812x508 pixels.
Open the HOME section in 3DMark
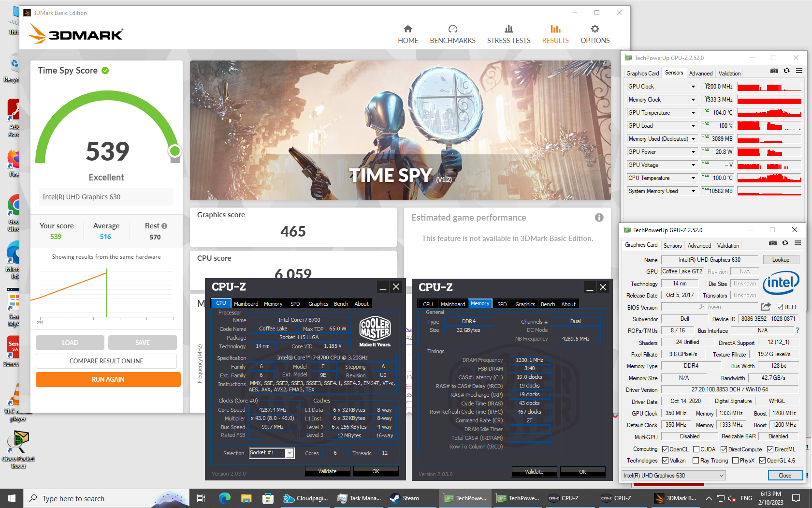click(x=408, y=34)
